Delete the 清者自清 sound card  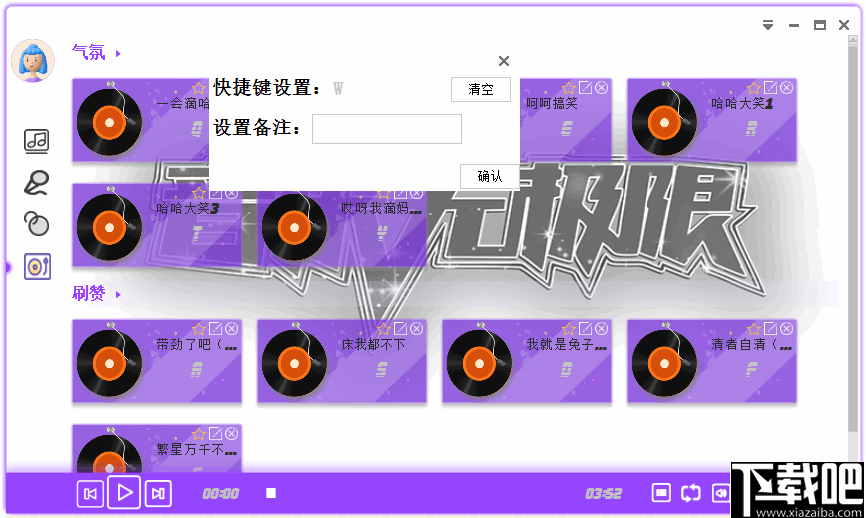pos(786,329)
